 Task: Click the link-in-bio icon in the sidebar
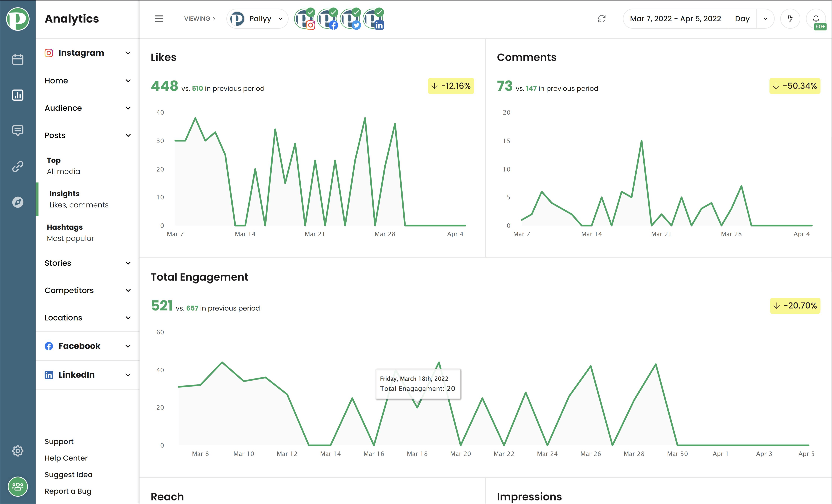tap(17, 166)
